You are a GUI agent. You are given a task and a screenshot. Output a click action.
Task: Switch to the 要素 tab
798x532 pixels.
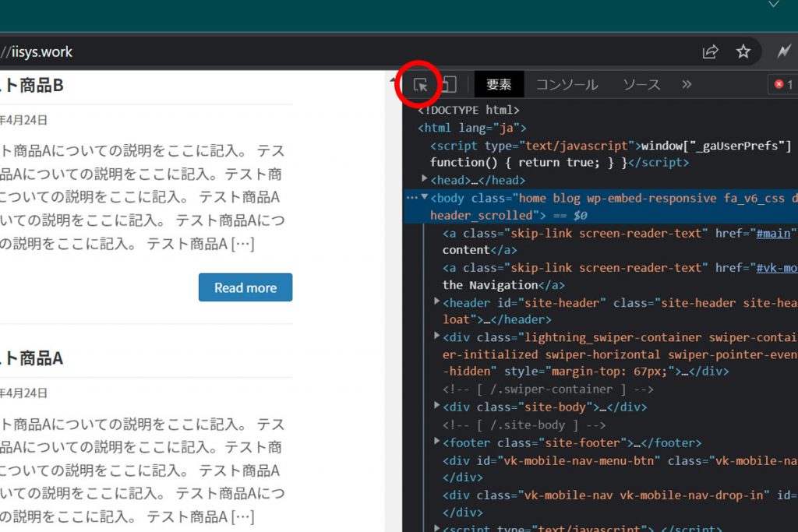click(x=499, y=84)
